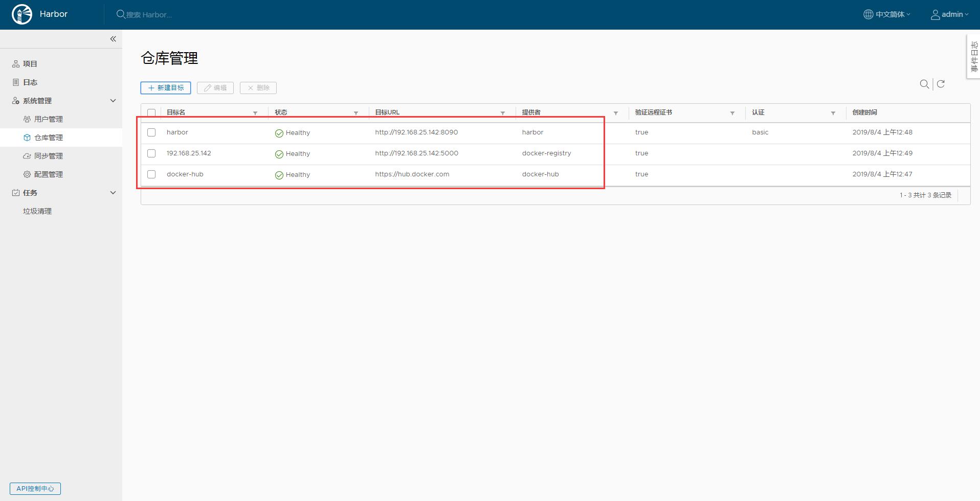
Task: Click the 删除 button
Action: pos(258,88)
